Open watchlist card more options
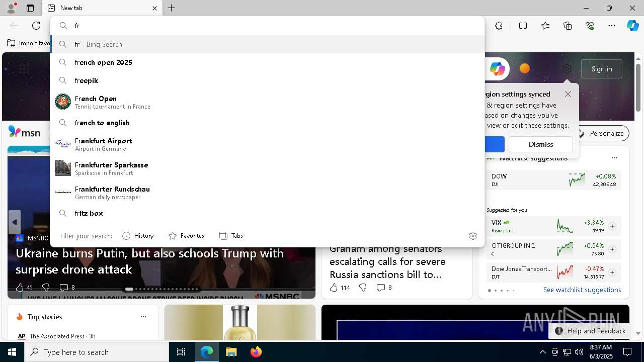 pyautogui.click(x=614, y=158)
